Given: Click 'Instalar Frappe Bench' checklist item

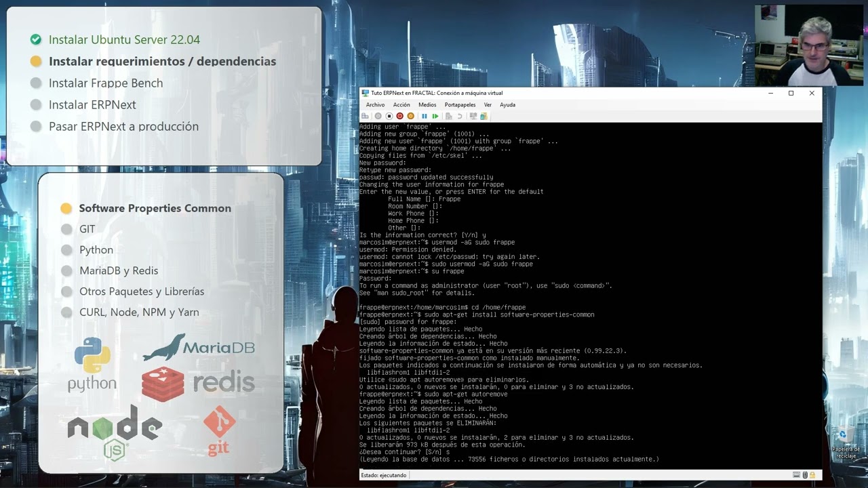Looking at the screenshot, I should (x=106, y=83).
